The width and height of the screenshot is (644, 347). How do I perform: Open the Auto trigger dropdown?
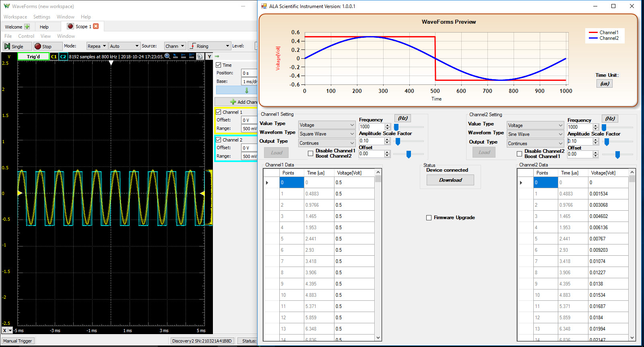pyautogui.click(x=124, y=46)
